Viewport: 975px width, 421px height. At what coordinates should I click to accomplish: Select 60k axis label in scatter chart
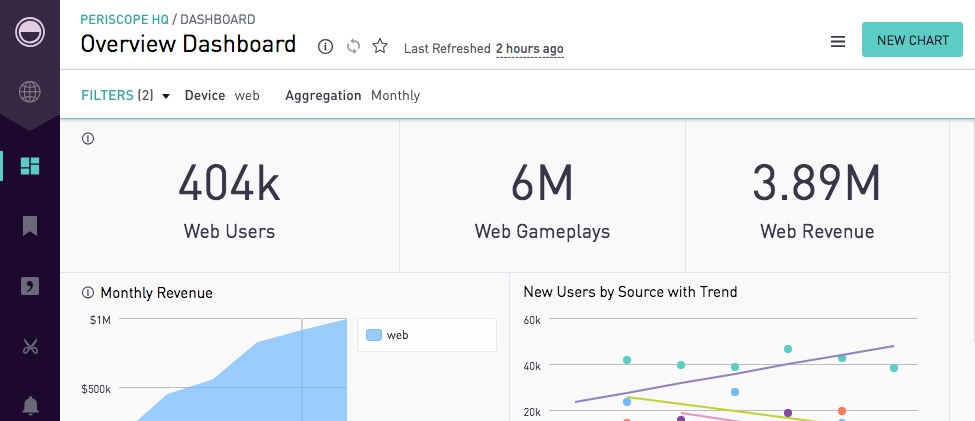[532, 319]
